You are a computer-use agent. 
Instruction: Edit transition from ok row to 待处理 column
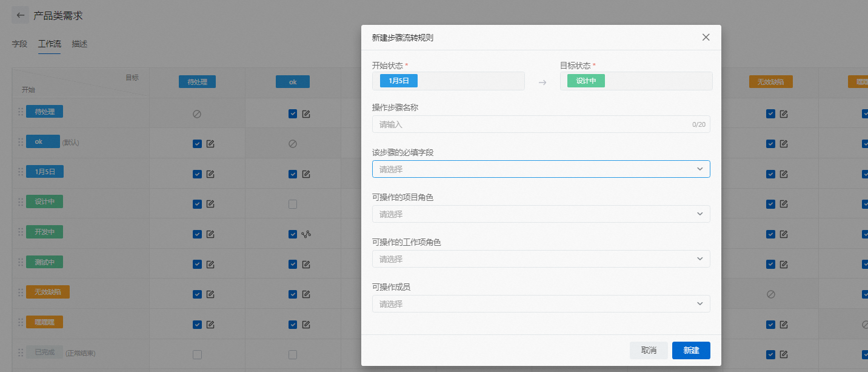pyautogui.click(x=210, y=144)
